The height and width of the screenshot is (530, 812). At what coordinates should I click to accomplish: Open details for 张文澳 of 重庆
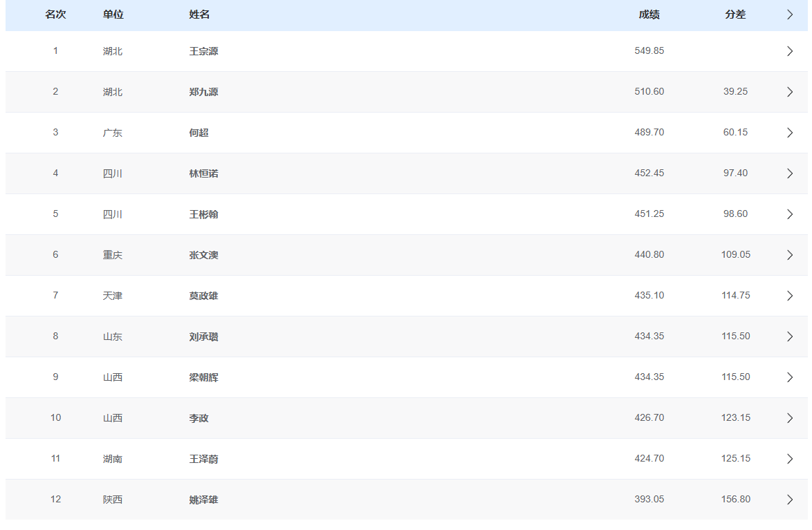click(789, 254)
